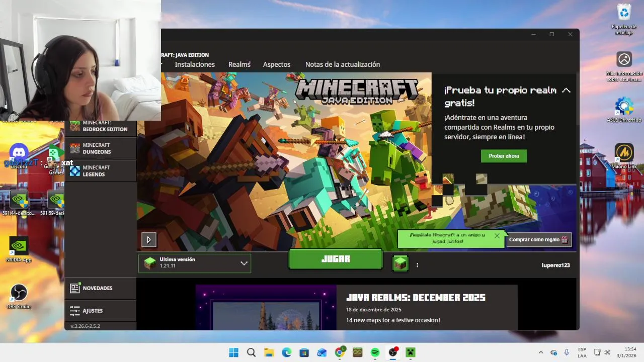Click the grass block icon beside JUGAR
Viewport: 644px width, 362px height.
coord(400,263)
